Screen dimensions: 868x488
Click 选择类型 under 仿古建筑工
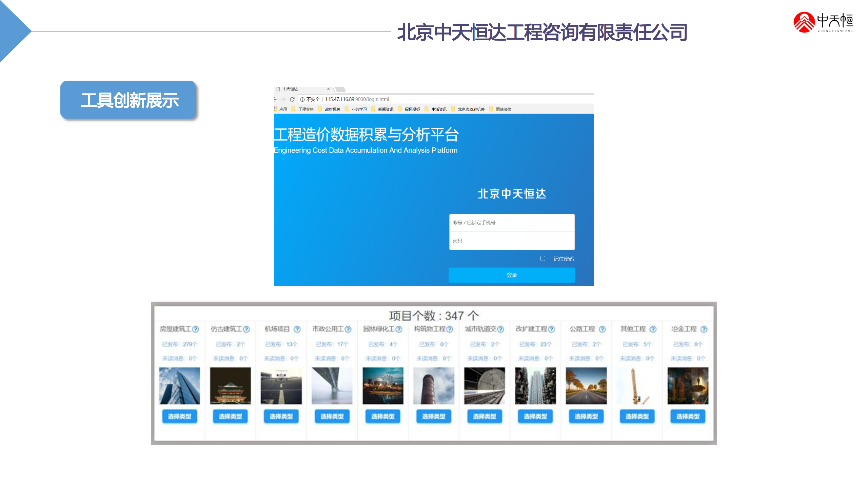click(231, 416)
